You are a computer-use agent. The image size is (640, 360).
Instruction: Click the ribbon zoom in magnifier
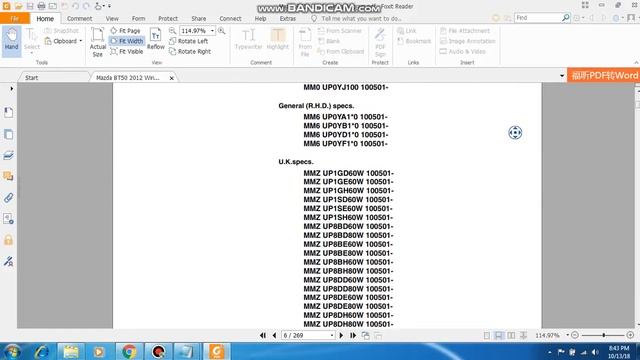point(222,31)
